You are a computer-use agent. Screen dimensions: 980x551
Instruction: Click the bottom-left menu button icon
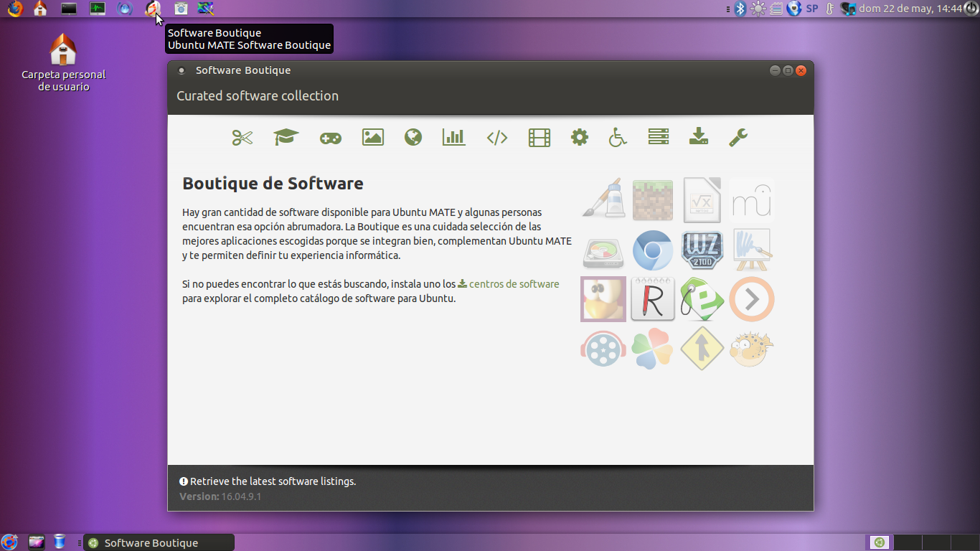coord(9,542)
